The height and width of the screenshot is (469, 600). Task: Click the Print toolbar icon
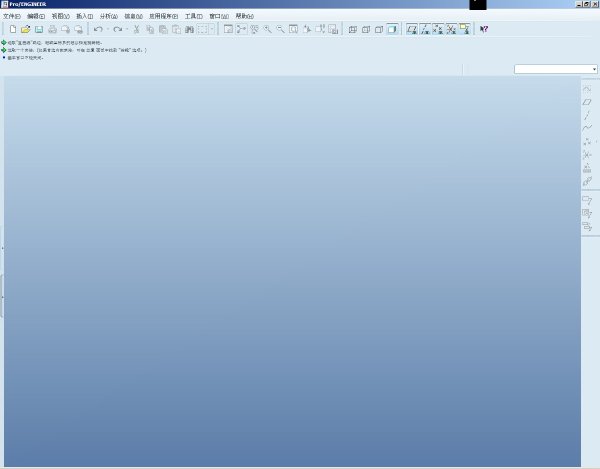52,29
